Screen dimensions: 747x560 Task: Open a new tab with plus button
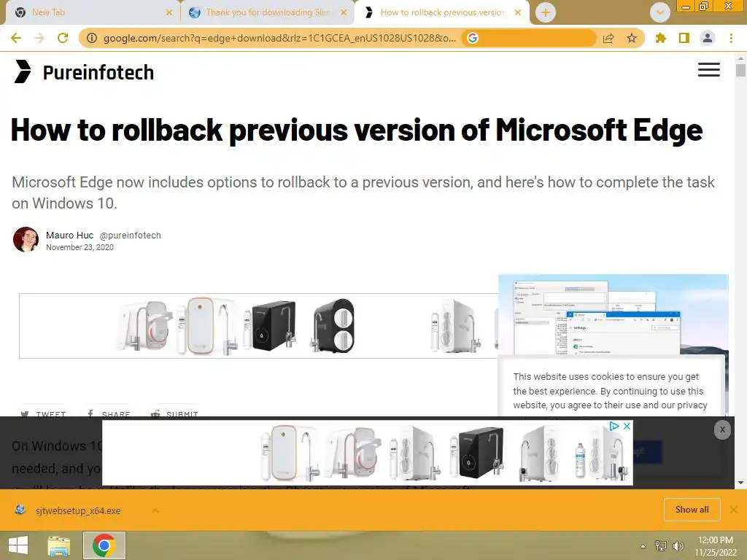click(x=546, y=12)
